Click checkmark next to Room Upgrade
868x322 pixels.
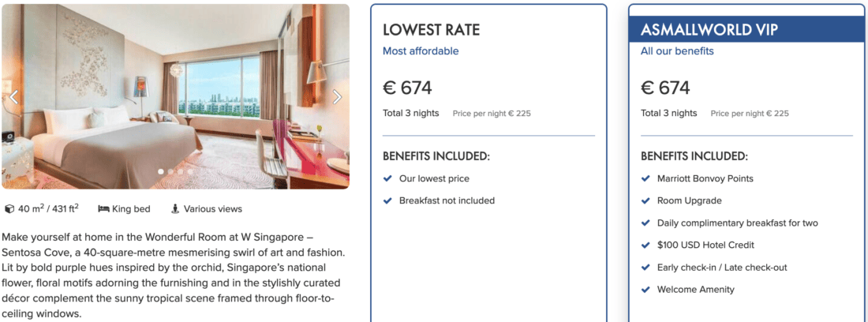[645, 200]
